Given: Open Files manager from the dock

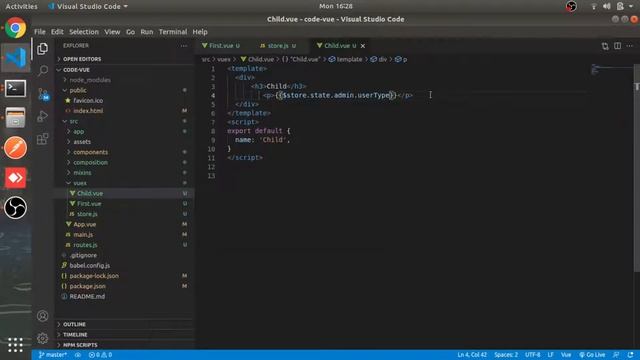Looking at the screenshot, I should [x=16, y=118].
